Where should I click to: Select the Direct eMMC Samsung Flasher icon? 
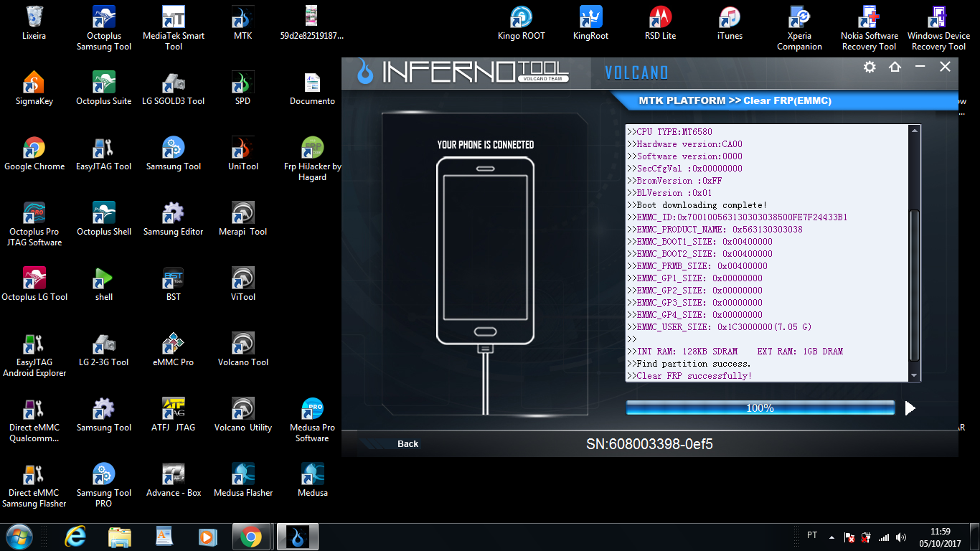point(34,485)
